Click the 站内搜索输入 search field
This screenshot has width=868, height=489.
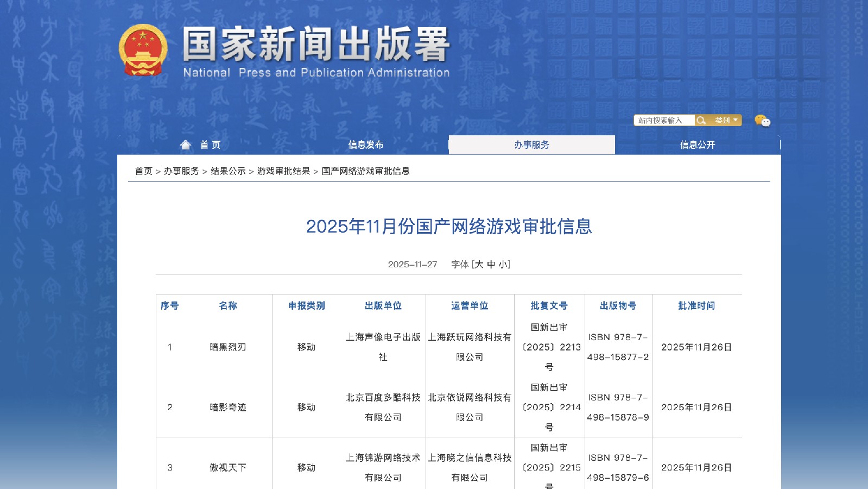[663, 120]
